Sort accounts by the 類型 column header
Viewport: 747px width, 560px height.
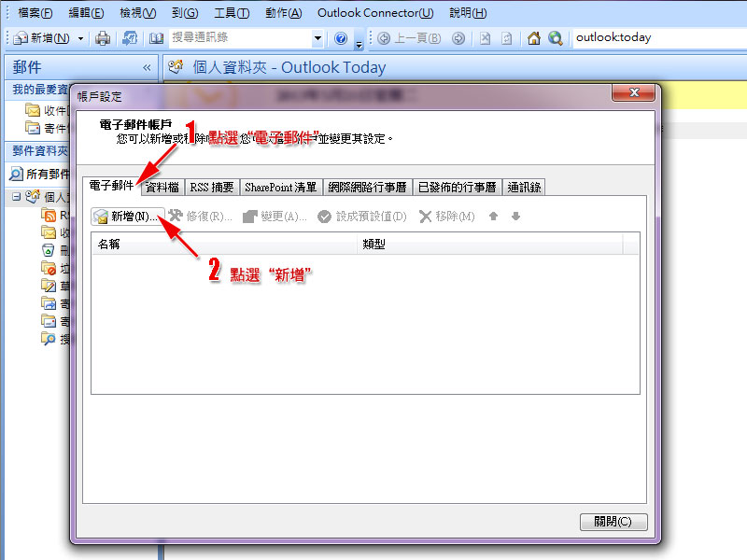[489, 245]
